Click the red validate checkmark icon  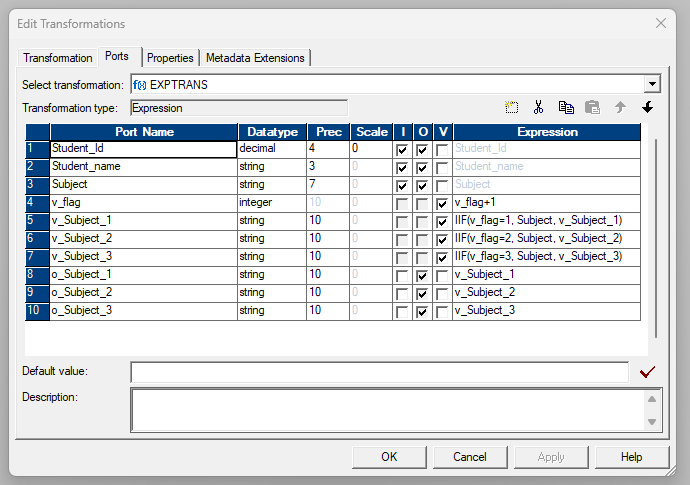coord(647,372)
